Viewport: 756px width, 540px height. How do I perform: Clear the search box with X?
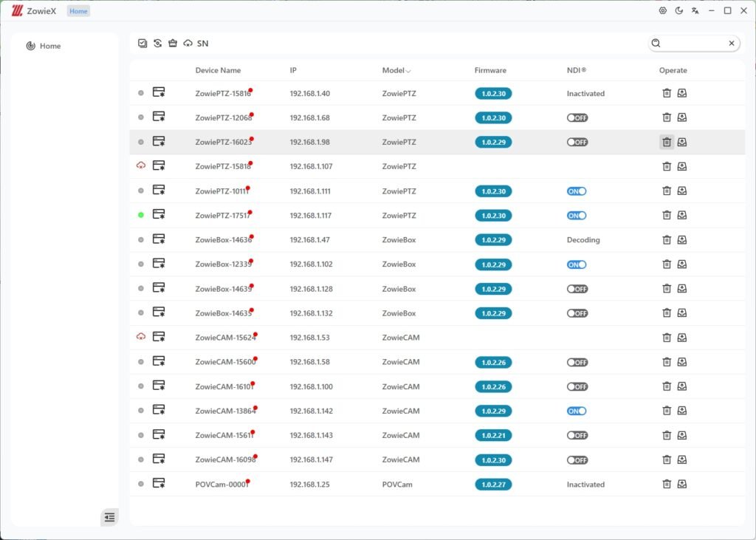(x=732, y=44)
